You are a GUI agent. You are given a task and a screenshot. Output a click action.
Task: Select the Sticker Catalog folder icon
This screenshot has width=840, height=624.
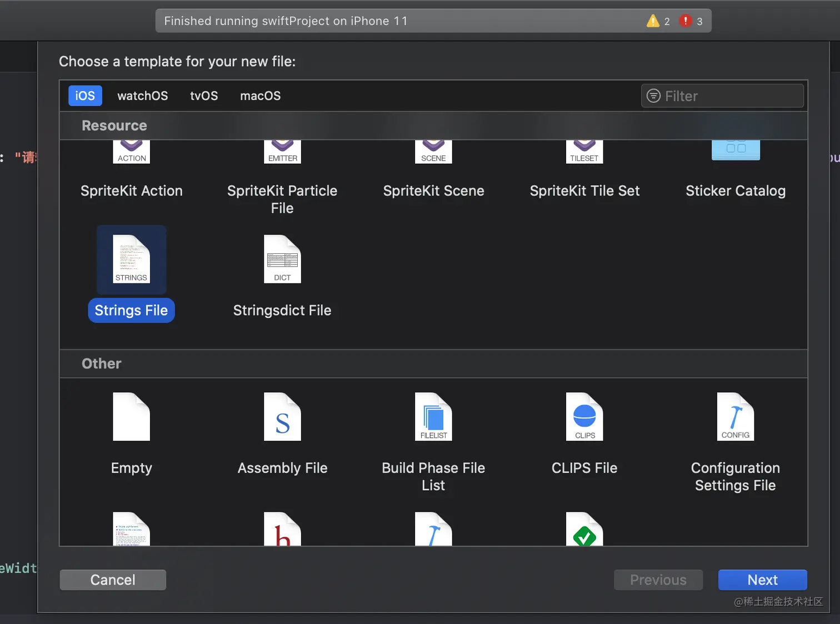click(736, 150)
